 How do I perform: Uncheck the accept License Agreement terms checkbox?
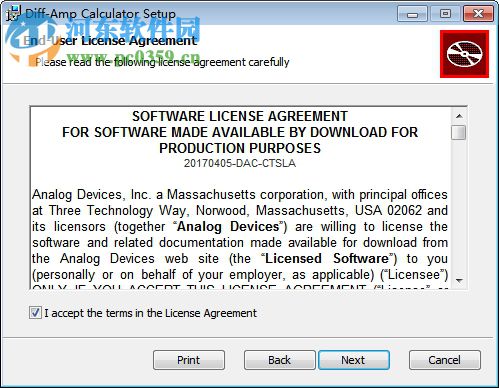coord(35,313)
